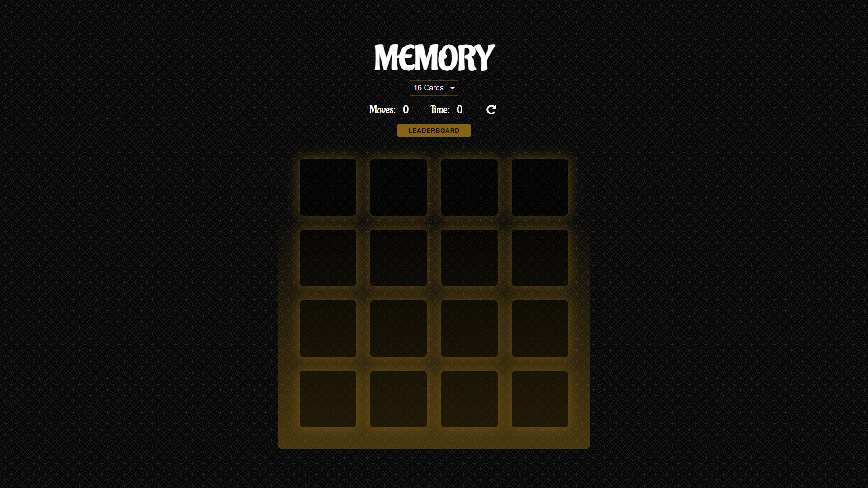Screen dimensions: 868x488
Task: Select the Moves counter display
Action: (389, 109)
